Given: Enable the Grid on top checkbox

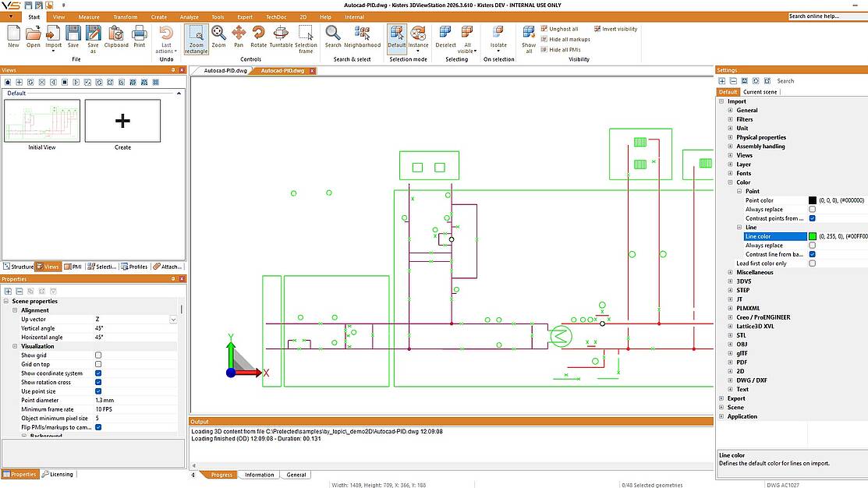Looking at the screenshot, I should tap(98, 364).
